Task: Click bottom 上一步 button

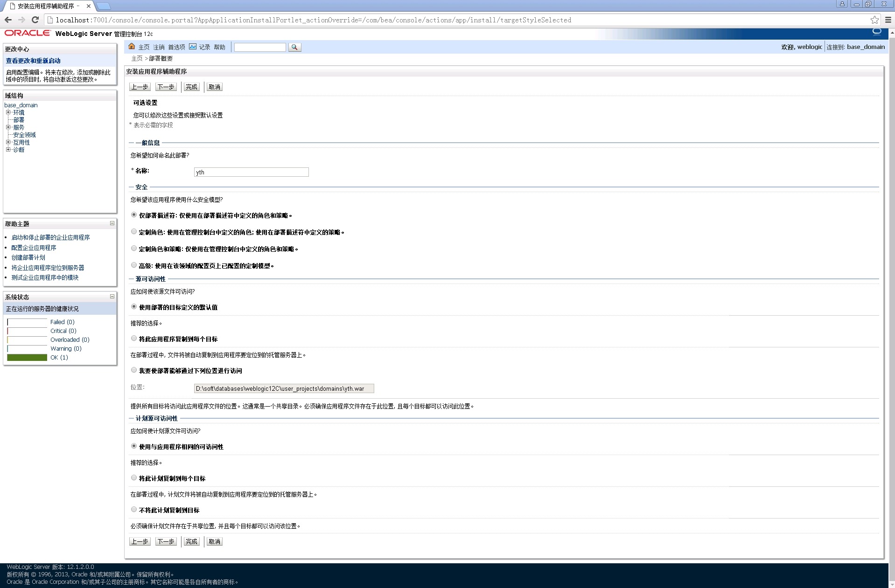Action: pyautogui.click(x=140, y=541)
